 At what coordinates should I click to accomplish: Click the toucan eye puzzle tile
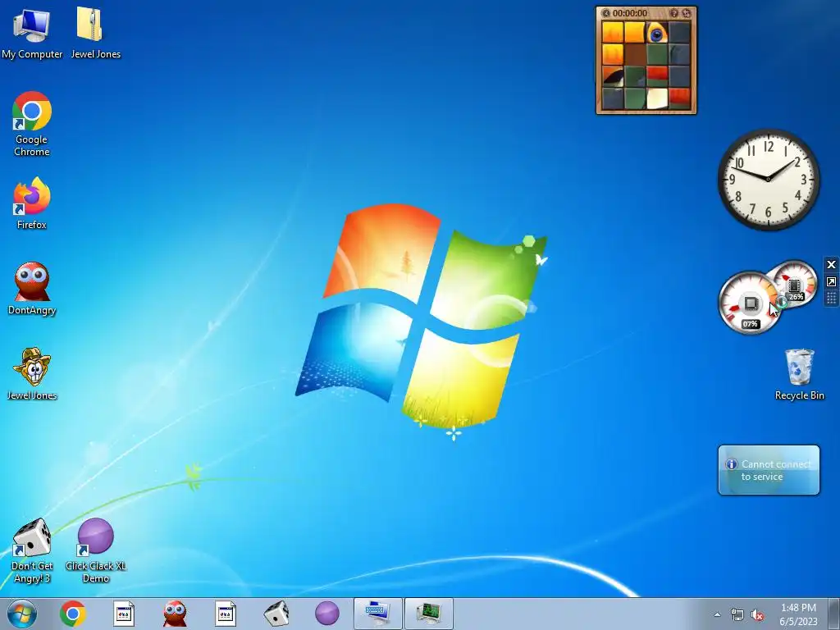[657, 33]
